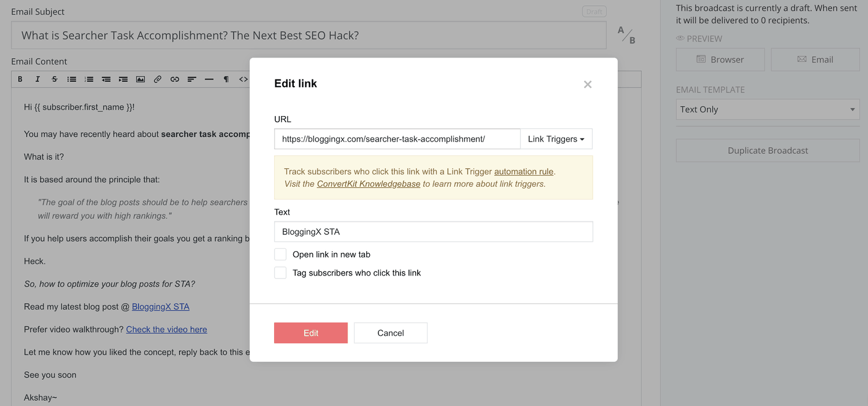Click the Duplicate Broadcast button

click(768, 150)
